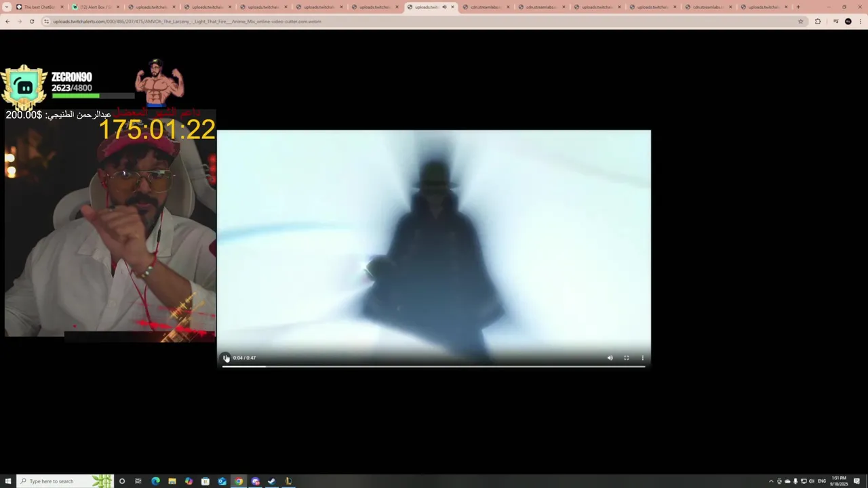Switch the ENG input language
Viewport: 868px width, 488px height.
[823, 481]
